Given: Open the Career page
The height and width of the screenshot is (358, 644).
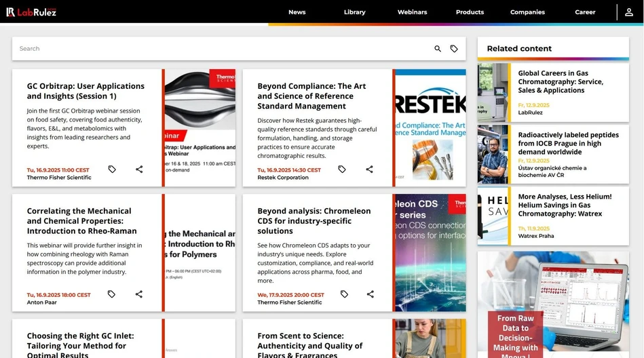Looking at the screenshot, I should pyautogui.click(x=585, y=12).
